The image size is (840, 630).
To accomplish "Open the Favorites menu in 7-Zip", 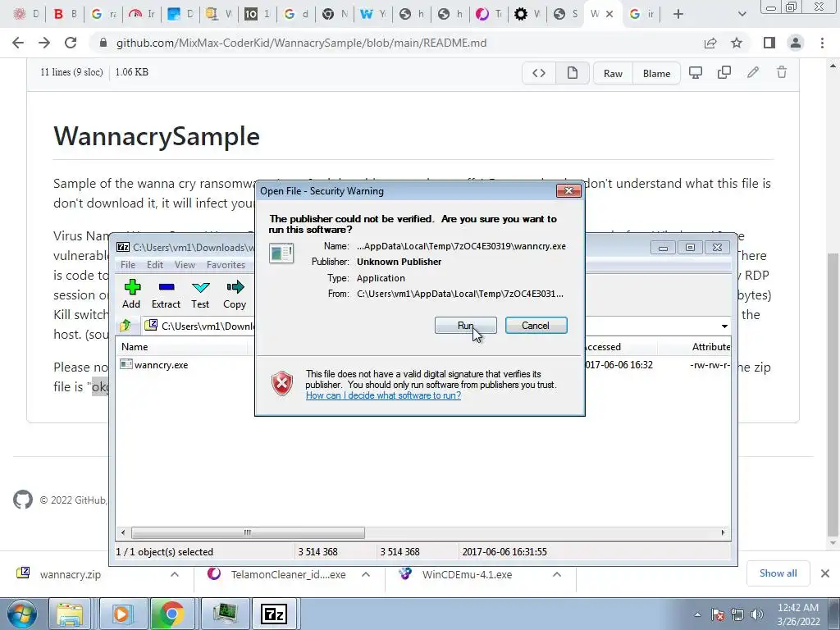I will coord(226,265).
